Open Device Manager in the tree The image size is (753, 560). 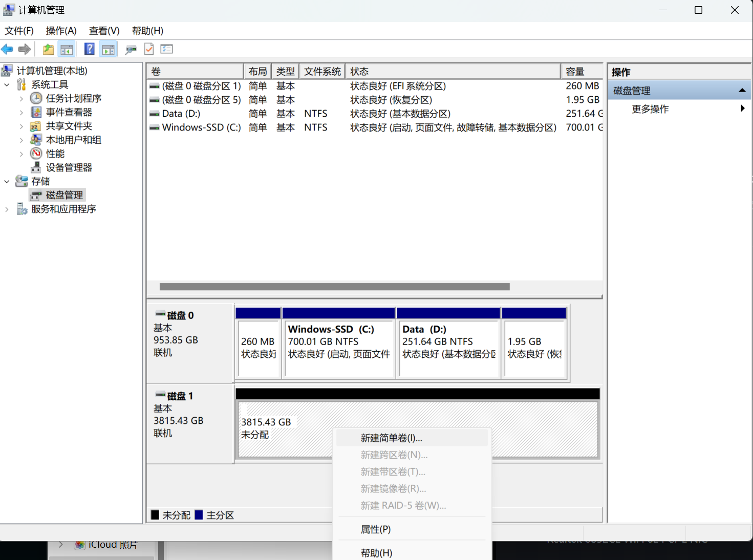point(69,167)
